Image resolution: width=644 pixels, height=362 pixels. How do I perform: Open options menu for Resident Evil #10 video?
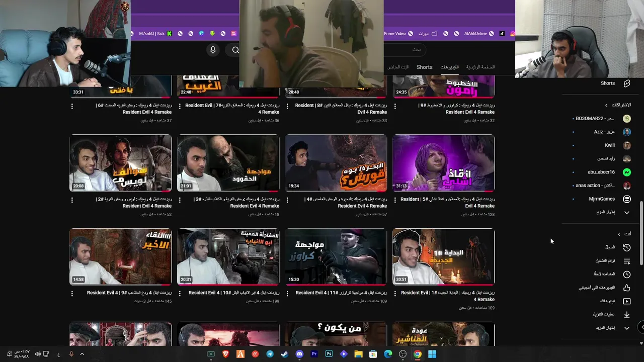[x=180, y=294]
